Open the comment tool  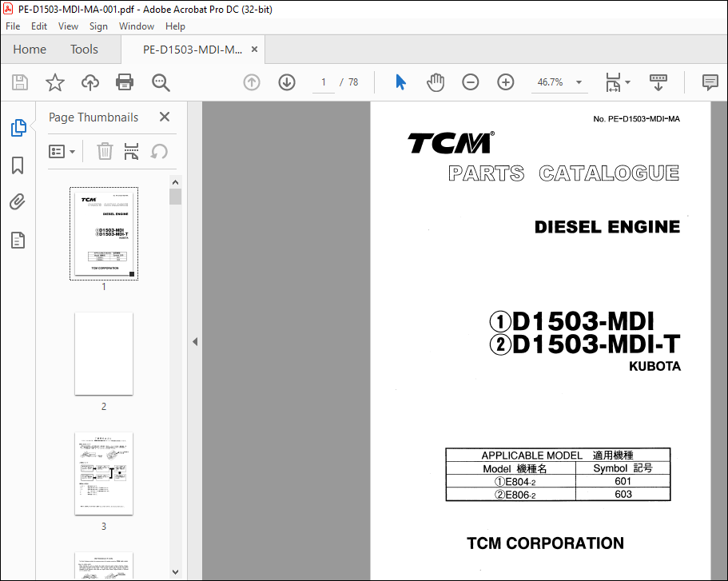pos(710,82)
